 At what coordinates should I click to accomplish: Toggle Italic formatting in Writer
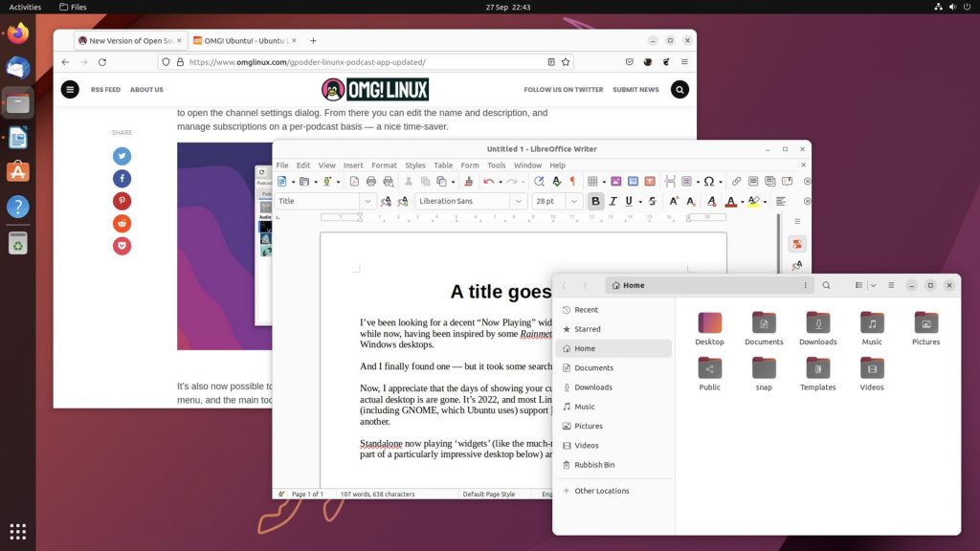pos(612,201)
